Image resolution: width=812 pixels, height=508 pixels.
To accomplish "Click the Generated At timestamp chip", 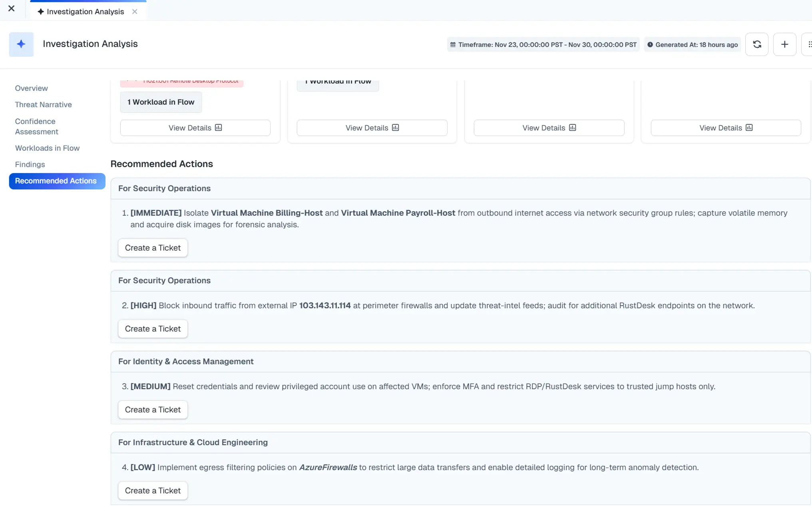I will click(692, 44).
